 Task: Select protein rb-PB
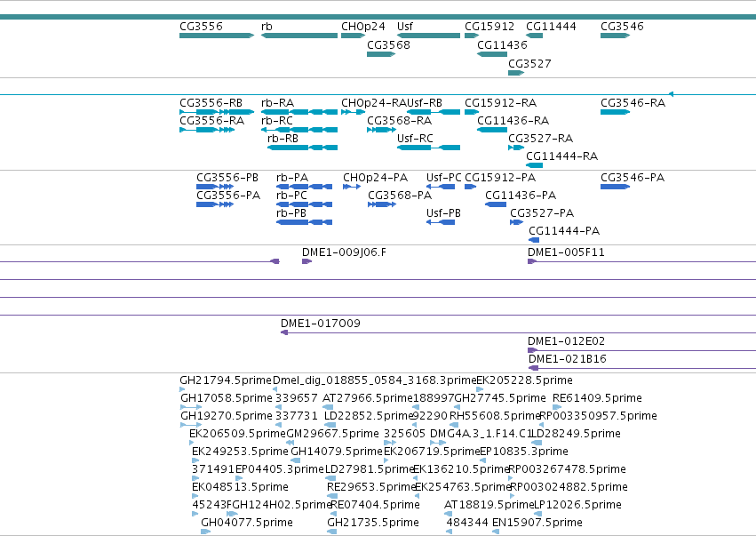point(304,222)
